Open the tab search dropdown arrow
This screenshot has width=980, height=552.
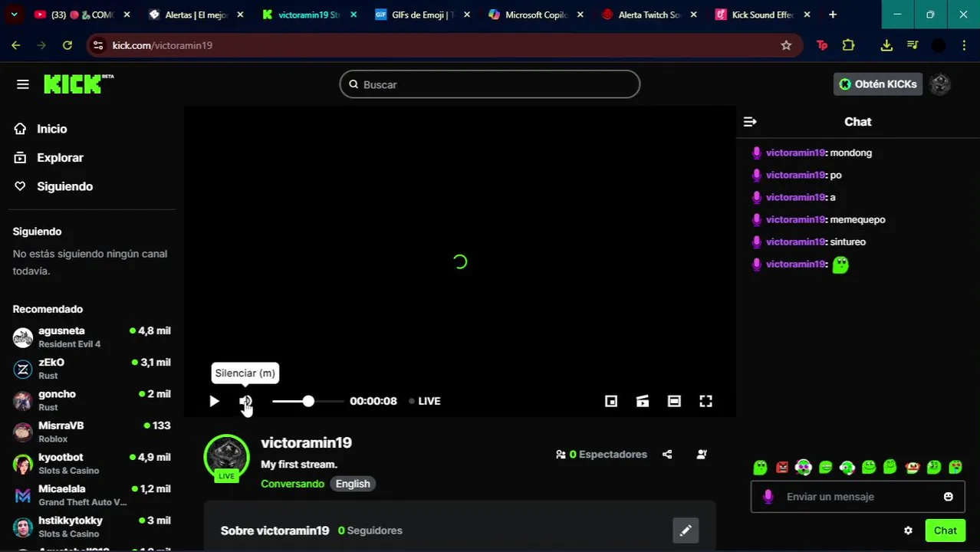(15, 15)
